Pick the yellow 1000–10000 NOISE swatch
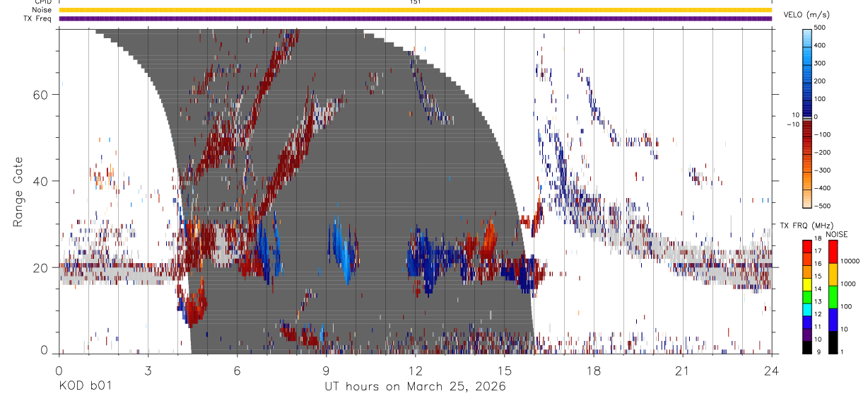 click(832, 274)
